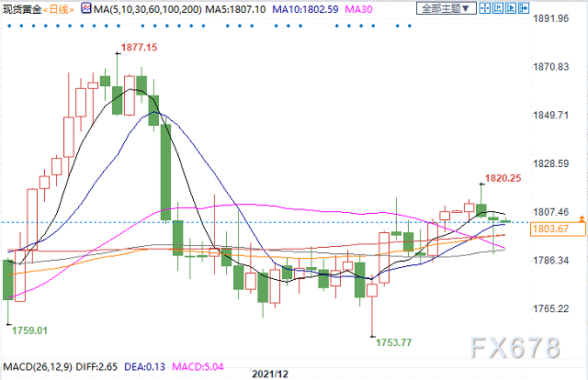Click the chart compress/fit-width icon
The height and width of the screenshot is (380, 588).
498,8
